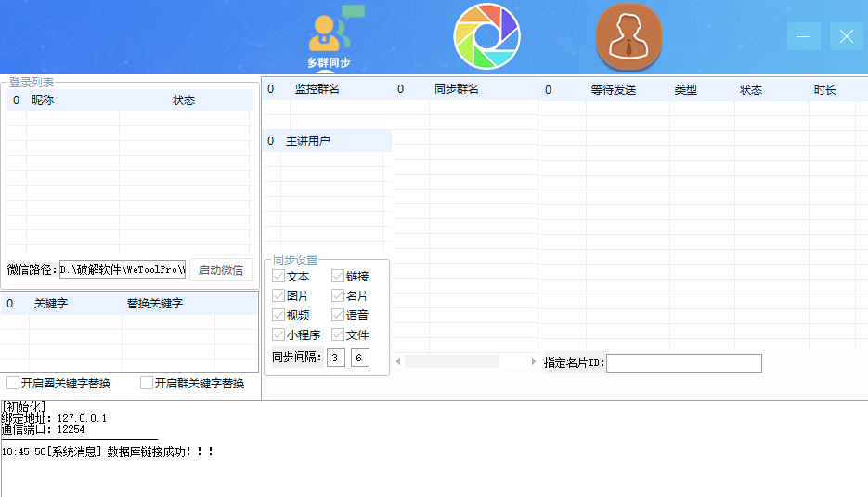Click the 监控群名 column header

point(317,89)
